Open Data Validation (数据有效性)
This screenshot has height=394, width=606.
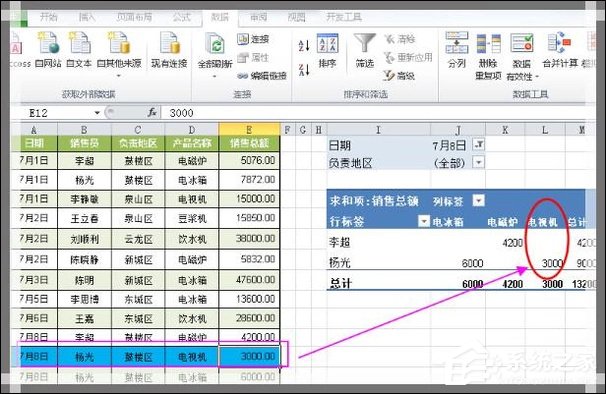coord(522,56)
